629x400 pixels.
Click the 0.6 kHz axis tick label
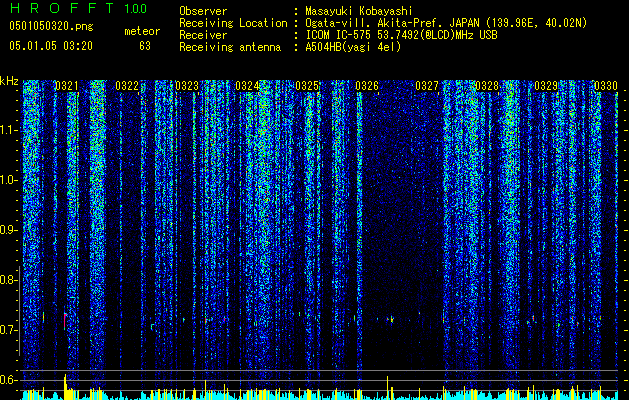[x=8, y=380]
